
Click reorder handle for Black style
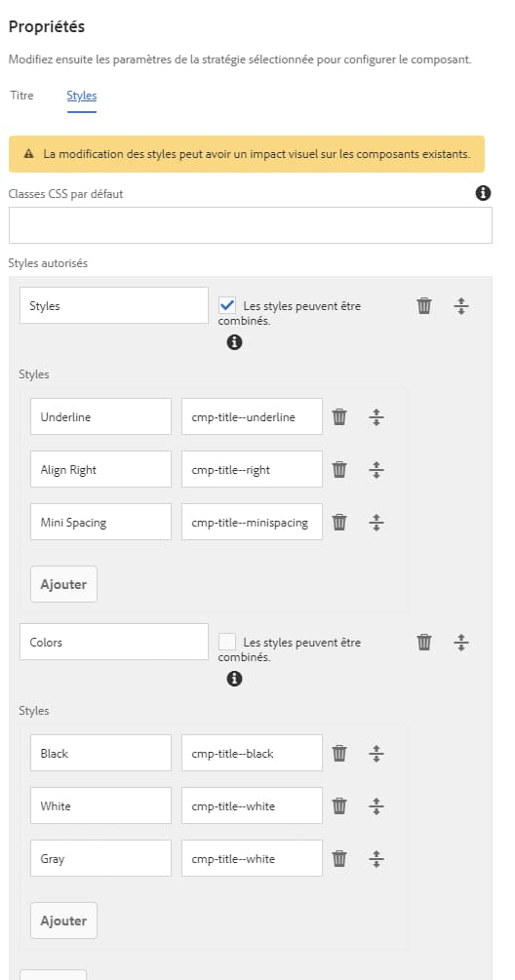point(376,753)
